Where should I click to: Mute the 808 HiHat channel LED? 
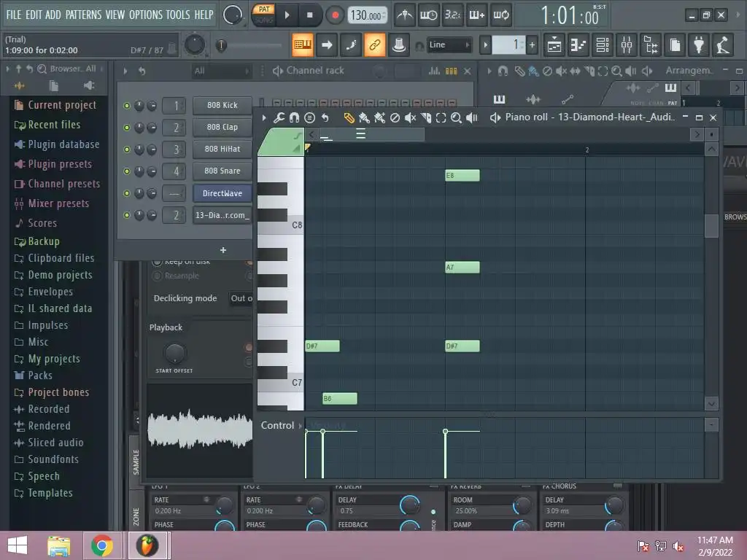(x=127, y=149)
